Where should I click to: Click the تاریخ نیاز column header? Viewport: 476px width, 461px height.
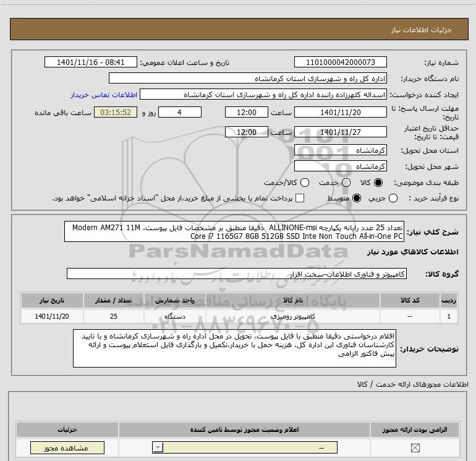(x=52, y=300)
